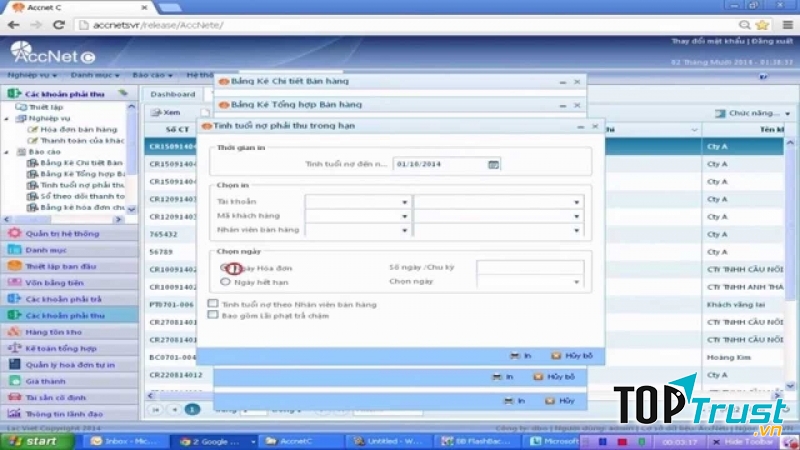Click browser reload icon
This screenshot has height=450, width=800.
tap(59, 24)
